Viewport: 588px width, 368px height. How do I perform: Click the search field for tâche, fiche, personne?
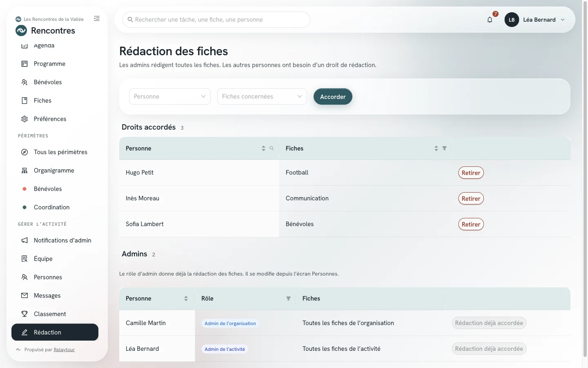pyautogui.click(x=216, y=20)
